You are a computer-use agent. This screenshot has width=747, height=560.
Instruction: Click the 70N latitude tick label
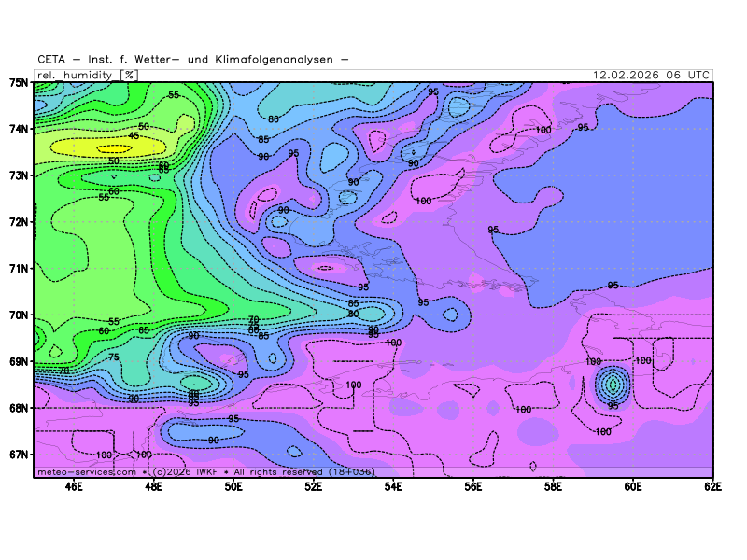[x=19, y=315]
